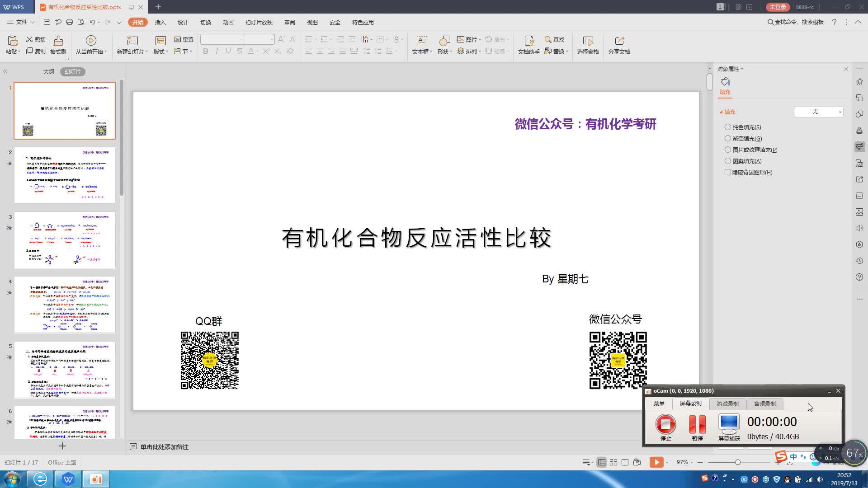Open the Layout (版式) icon

(160, 41)
